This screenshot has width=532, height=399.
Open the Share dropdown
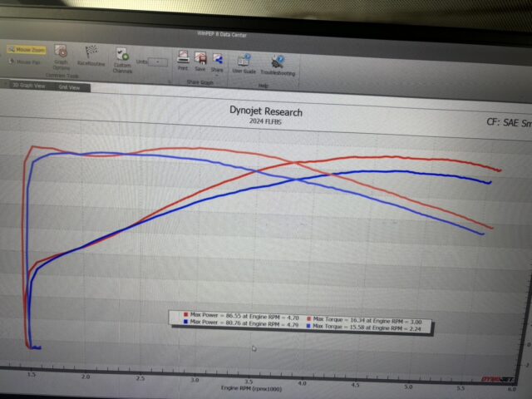(217, 61)
